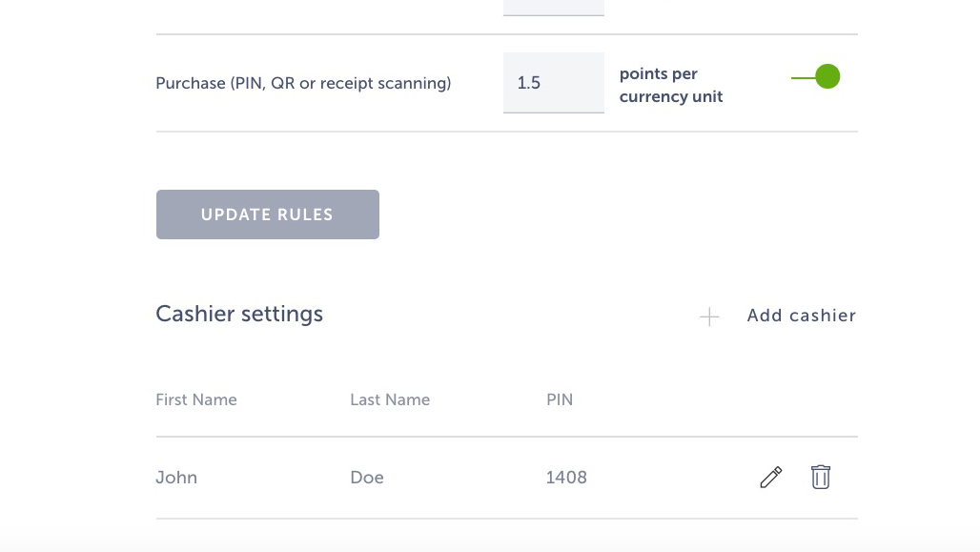Click the plus icon beside Add cashier

(x=709, y=317)
